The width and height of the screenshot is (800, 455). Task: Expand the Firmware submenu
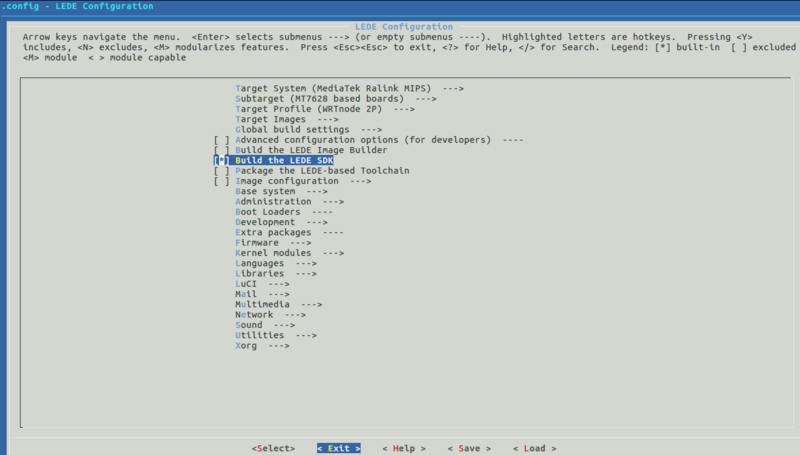pyautogui.click(x=273, y=242)
